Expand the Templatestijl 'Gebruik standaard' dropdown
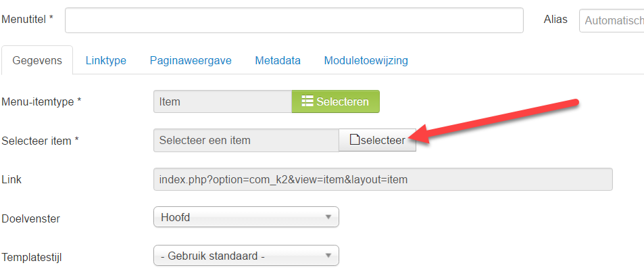This screenshot has height=280, width=644. 246,256
